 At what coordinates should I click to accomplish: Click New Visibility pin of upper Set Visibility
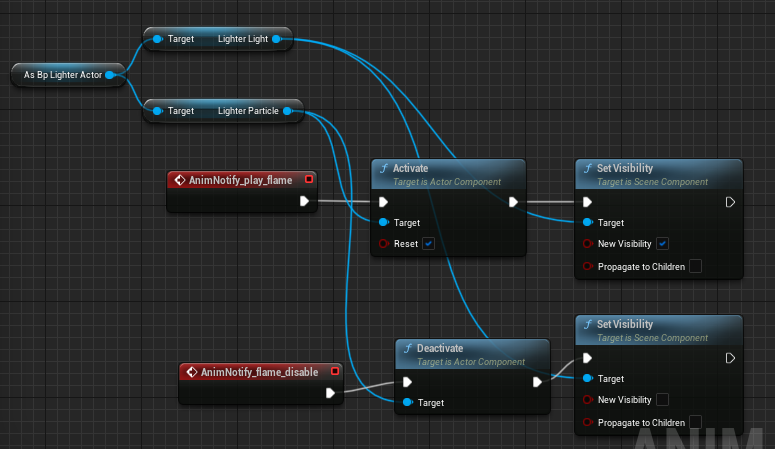588,243
